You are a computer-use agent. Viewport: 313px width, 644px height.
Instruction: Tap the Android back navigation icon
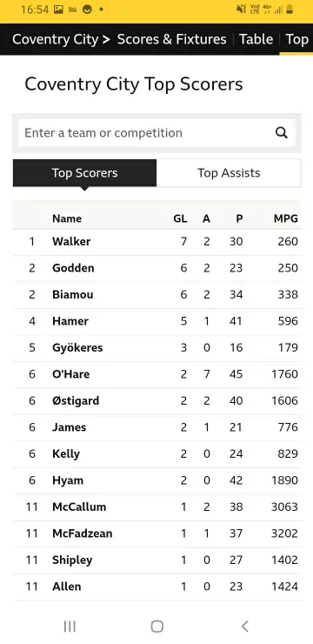245,626
